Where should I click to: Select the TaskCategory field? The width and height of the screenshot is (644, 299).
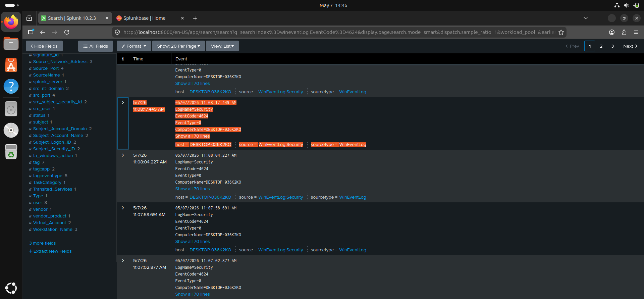(47, 183)
